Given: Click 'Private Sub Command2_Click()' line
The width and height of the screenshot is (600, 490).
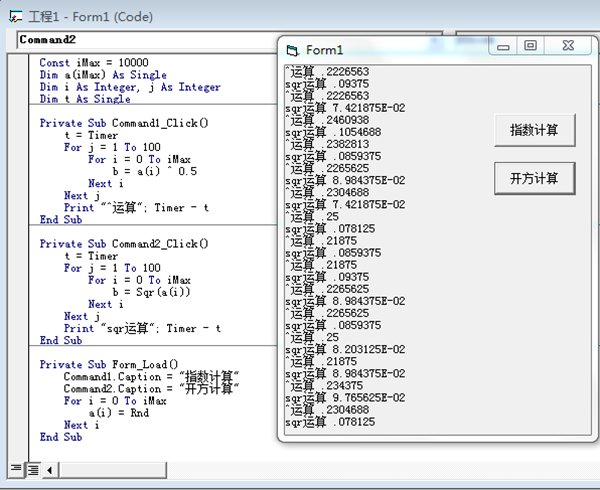Looking at the screenshot, I should [x=124, y=244].
